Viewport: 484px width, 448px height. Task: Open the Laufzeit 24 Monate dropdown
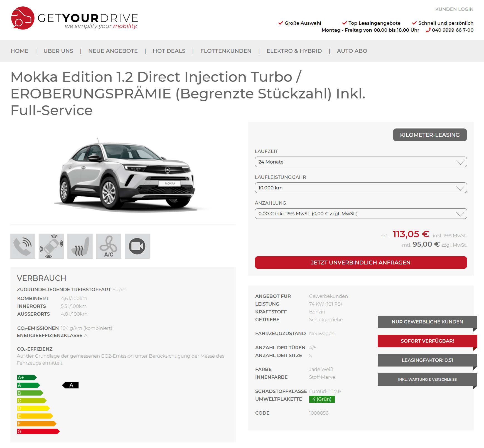361,162
